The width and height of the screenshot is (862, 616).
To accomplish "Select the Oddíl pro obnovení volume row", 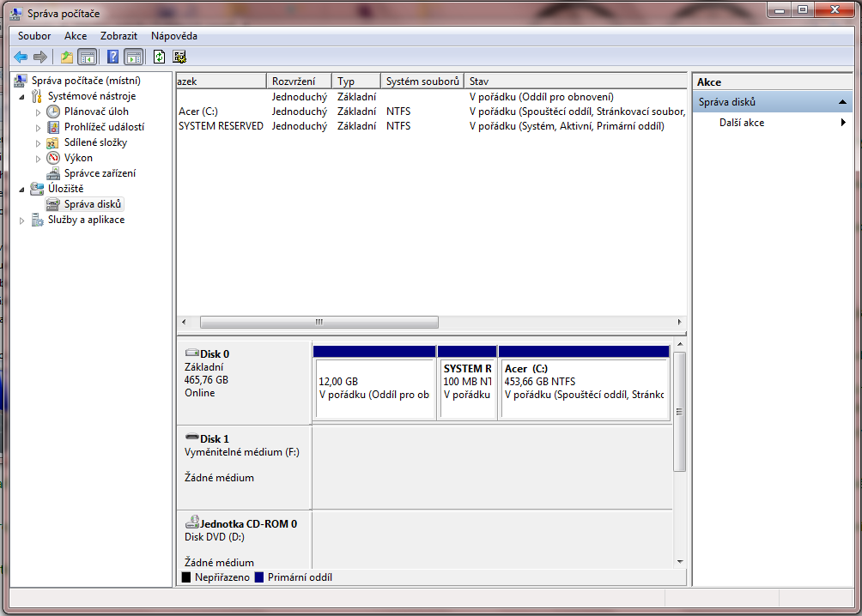I will (x=432, y=97).
